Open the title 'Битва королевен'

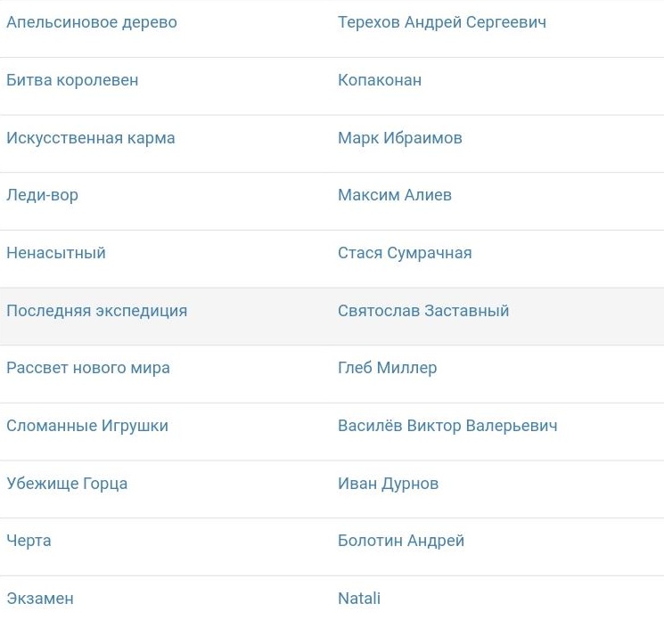[72, 80]
